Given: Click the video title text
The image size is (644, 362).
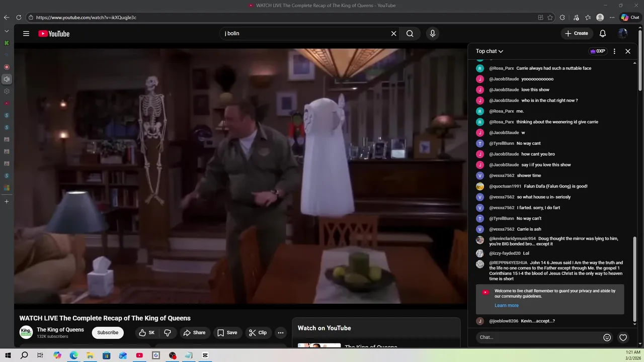Looking at the screenshot, I should click(x=105, y=318).
